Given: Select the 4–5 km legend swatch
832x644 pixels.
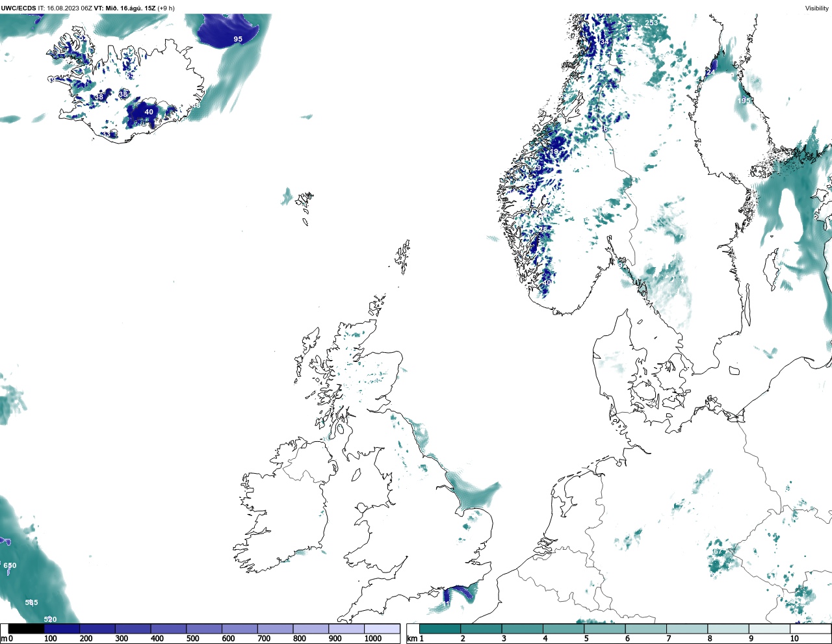Looking at the screenshot, I should point(564,629).
